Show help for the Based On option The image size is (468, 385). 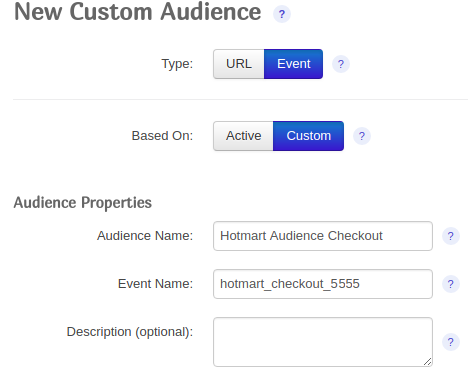362,136
